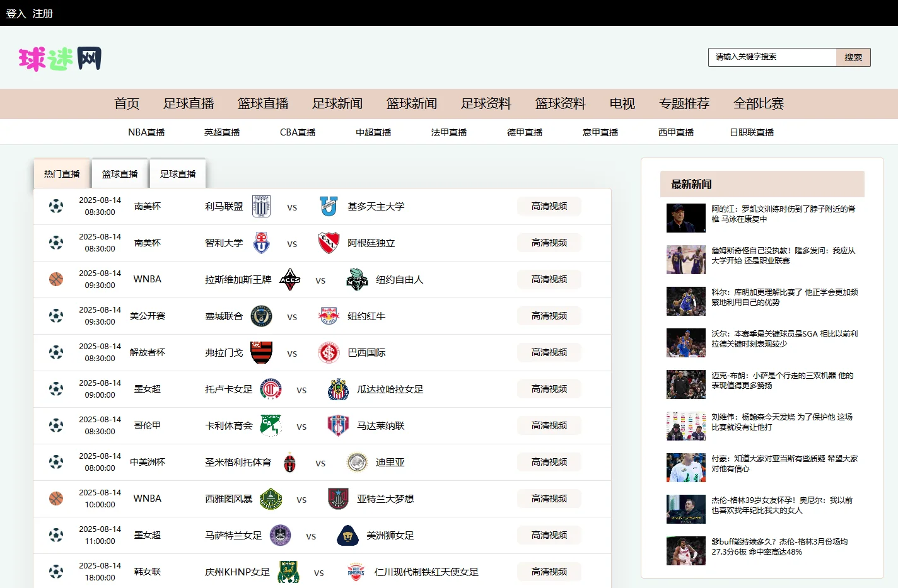Click the 巴西国际 team crest
The image size is (898, 588).
(329, 352)
